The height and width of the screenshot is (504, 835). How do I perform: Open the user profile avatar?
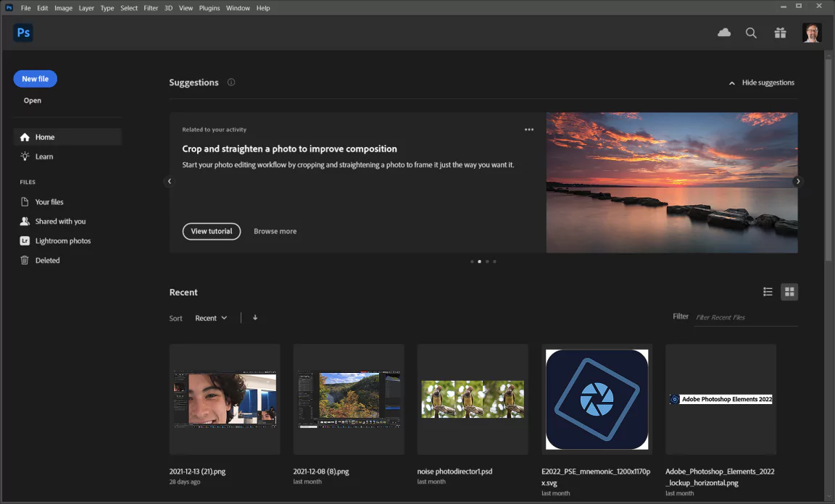tap(812, 33)
